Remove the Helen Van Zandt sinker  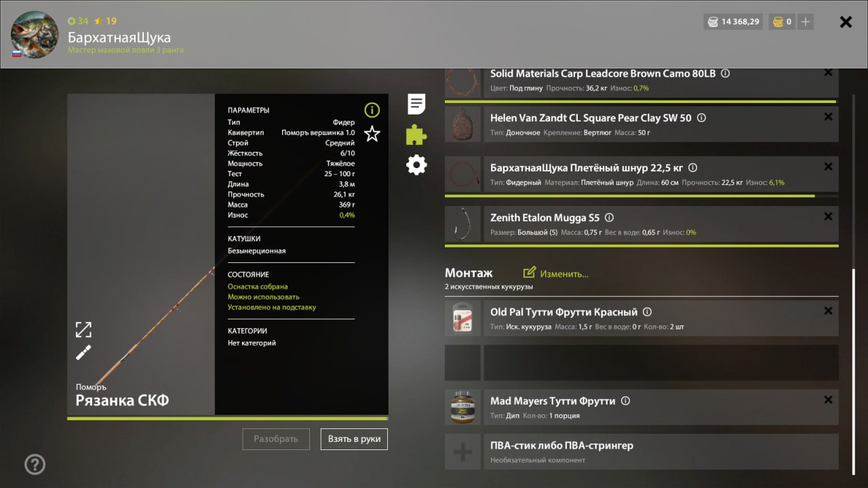coord(828,117)
